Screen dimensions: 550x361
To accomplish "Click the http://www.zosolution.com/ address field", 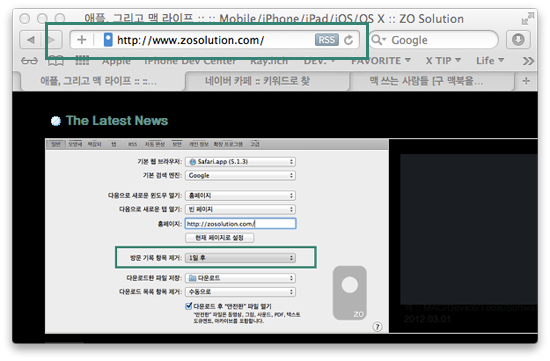I will click(215, 40).
